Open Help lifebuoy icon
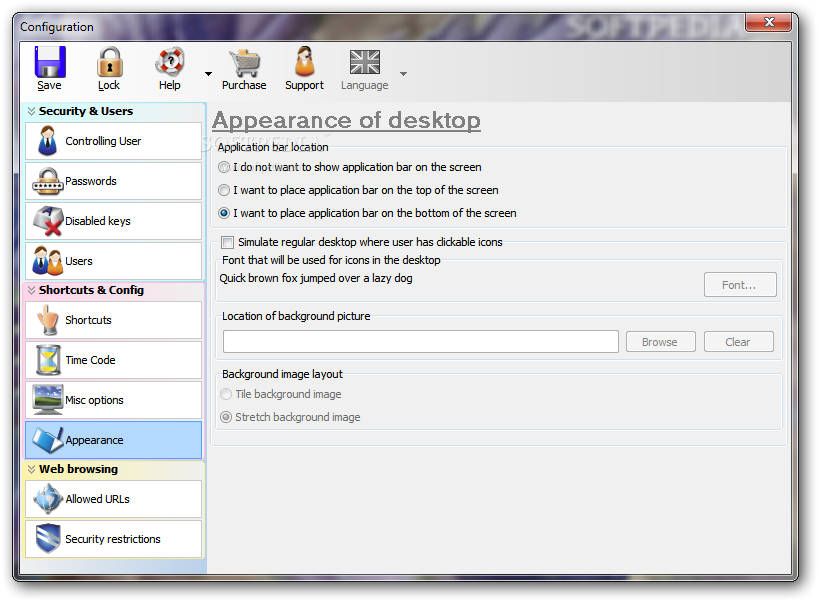819x602 pixels. coord(170,62)
